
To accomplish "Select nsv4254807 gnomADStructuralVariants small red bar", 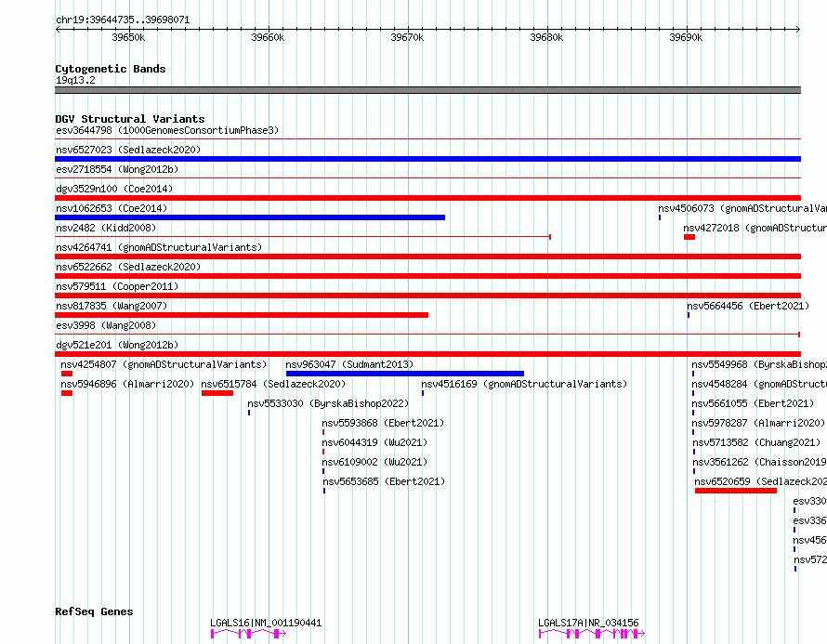I will pyautogui.click(x=67, y=374).
